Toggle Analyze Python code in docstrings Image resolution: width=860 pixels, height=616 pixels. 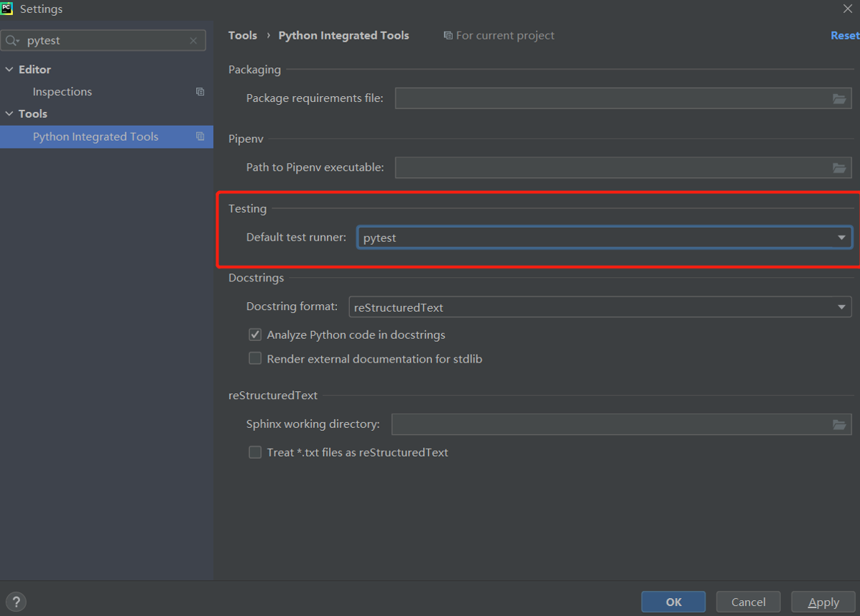point(255,335)
